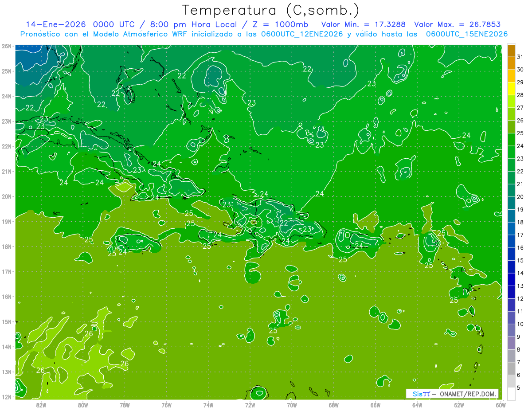Click the white swatch at the scale's bottom
This screenshot has width=532, height=411.
[511, 394]
